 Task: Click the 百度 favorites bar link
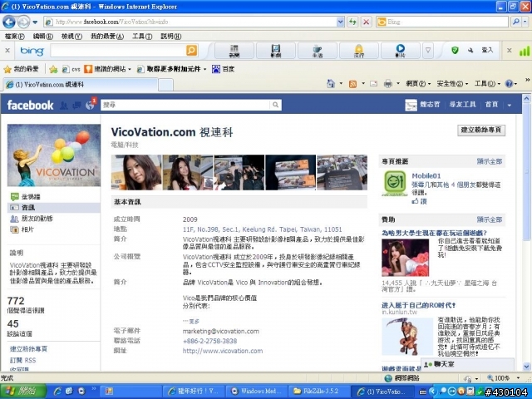pyautogui.click(x=223, y=69)
